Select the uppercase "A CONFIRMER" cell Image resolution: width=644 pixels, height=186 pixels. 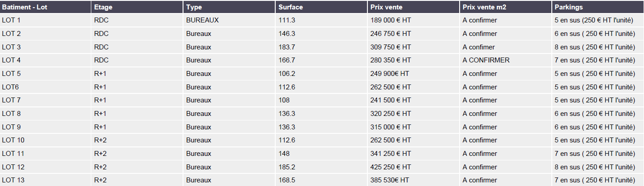click(486, 60)
